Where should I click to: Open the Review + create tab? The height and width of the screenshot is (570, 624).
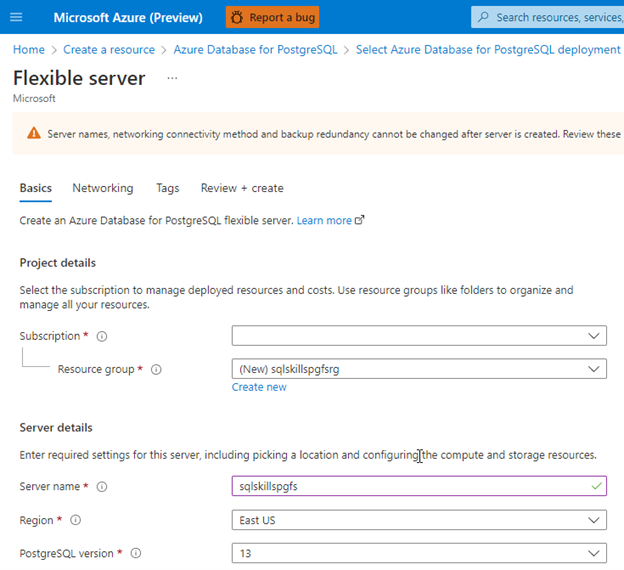coord(242,188)
